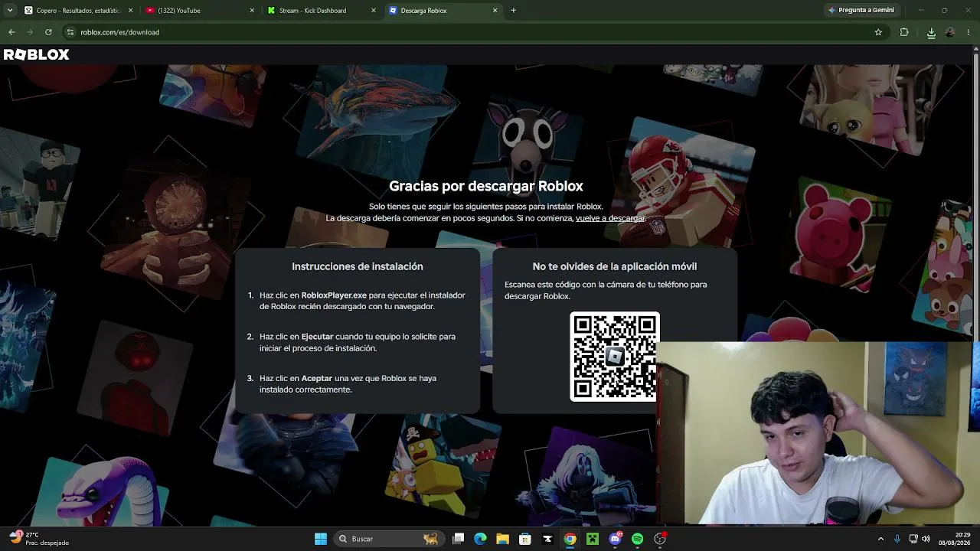This screenshot has width=980, height=551.
Task: Click the address bar showing roblox.com/es/download
Action: point(475,32)
